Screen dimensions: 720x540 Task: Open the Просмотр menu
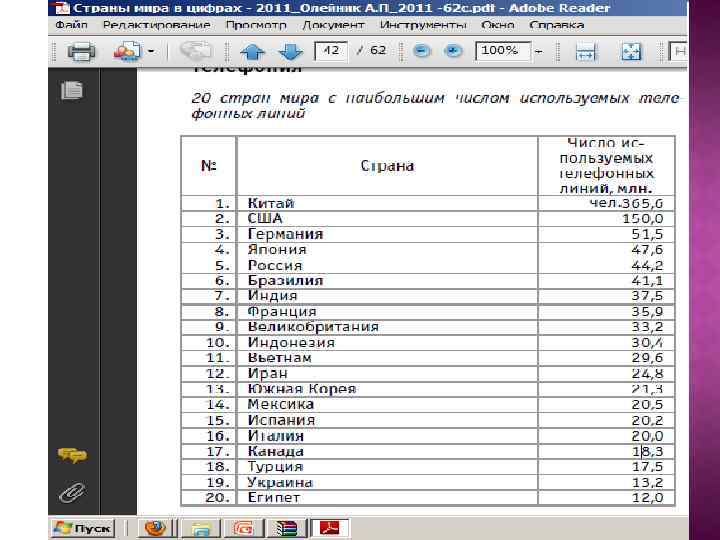click(x=256, y=25)
